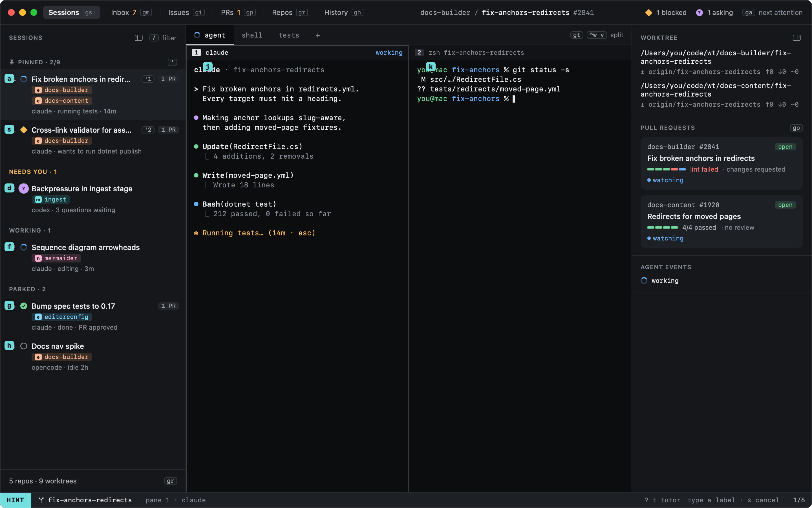Click the purple asking question icon in top bar
812x508 pixels.
coord(699,13)
